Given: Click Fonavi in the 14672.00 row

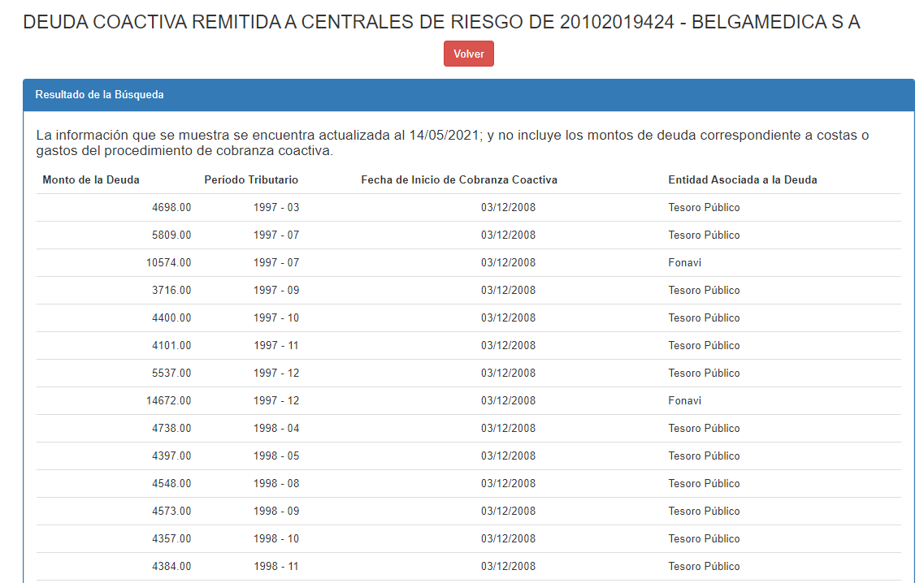Looking at the screenshot, I should 685,401.
